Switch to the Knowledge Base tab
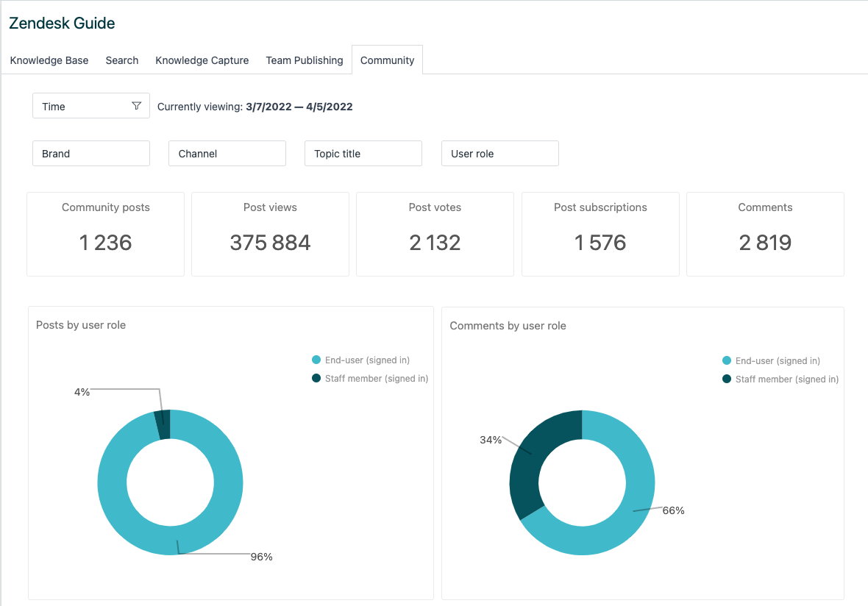The width and height of the screenshot is (868, 606). [x=49, y=60]
